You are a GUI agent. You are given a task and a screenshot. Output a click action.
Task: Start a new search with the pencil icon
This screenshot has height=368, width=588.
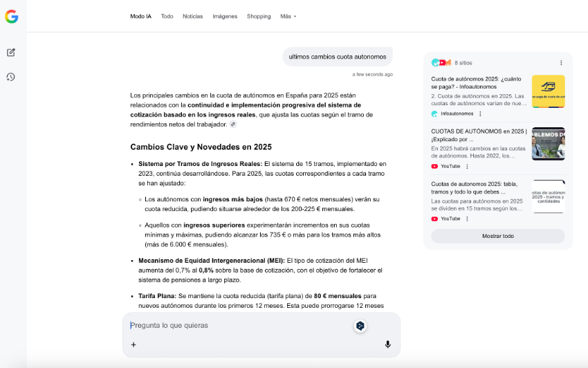pos(11,53)
